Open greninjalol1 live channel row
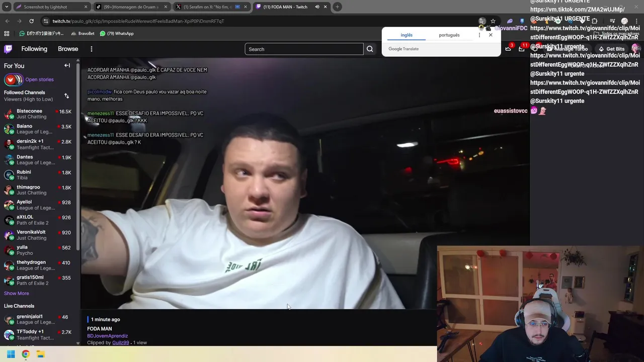 38,319
